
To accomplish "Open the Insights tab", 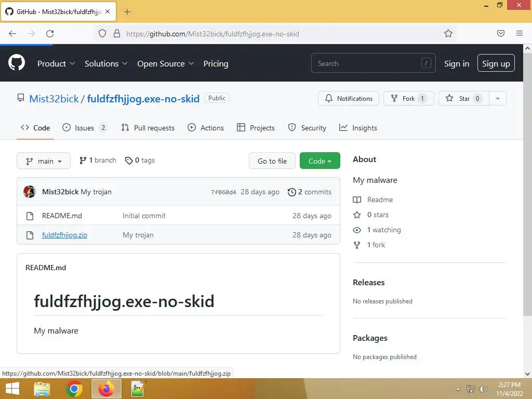I will pyautogui.click(x=358, y=128).
